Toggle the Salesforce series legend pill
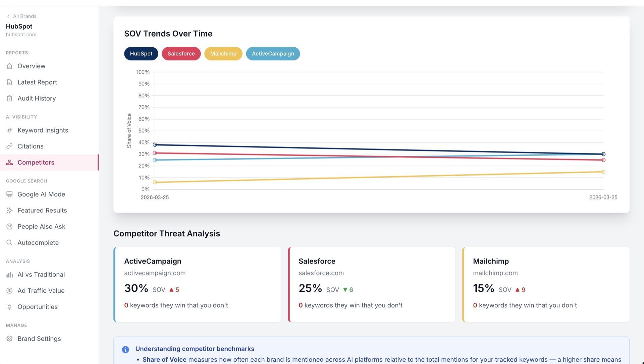The width and height of the screenshot is (644, 364). [x=181, y=54]
